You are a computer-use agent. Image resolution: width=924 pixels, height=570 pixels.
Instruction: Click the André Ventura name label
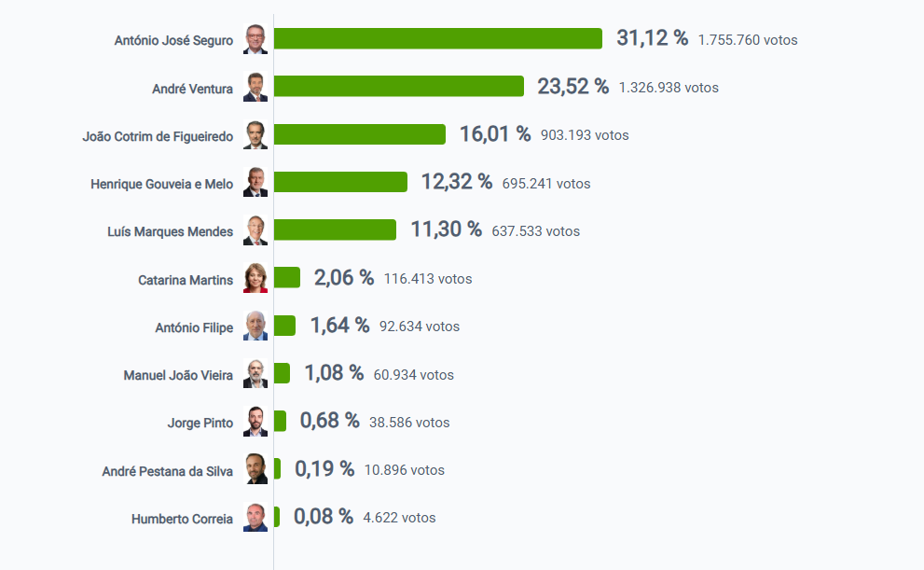pos(192,89)
